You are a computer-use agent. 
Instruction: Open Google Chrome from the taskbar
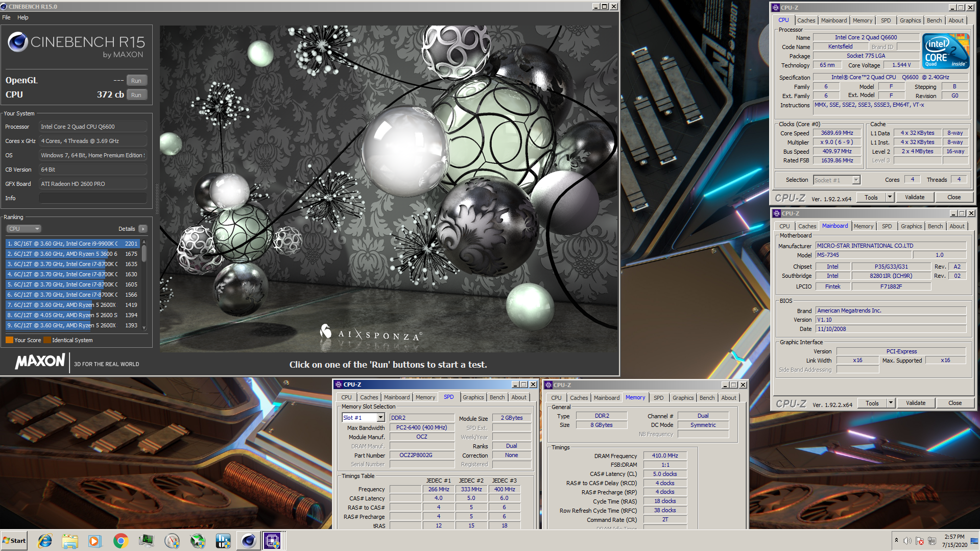(x=121, y=541)
